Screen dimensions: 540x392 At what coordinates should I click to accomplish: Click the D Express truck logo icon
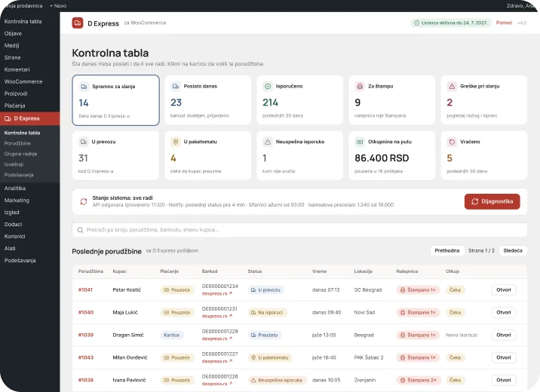pos(78,23)
